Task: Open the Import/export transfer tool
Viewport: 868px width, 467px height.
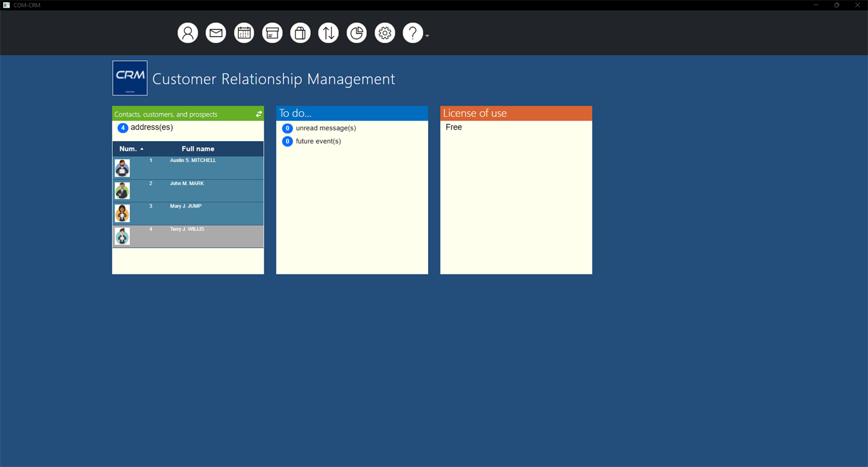Action: click(x=328, y=32)
